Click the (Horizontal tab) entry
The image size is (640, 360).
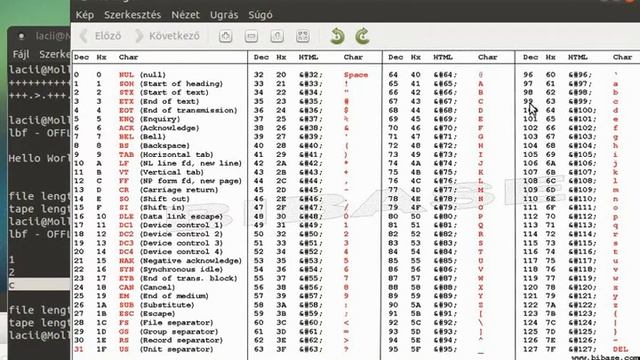[176, 155]
